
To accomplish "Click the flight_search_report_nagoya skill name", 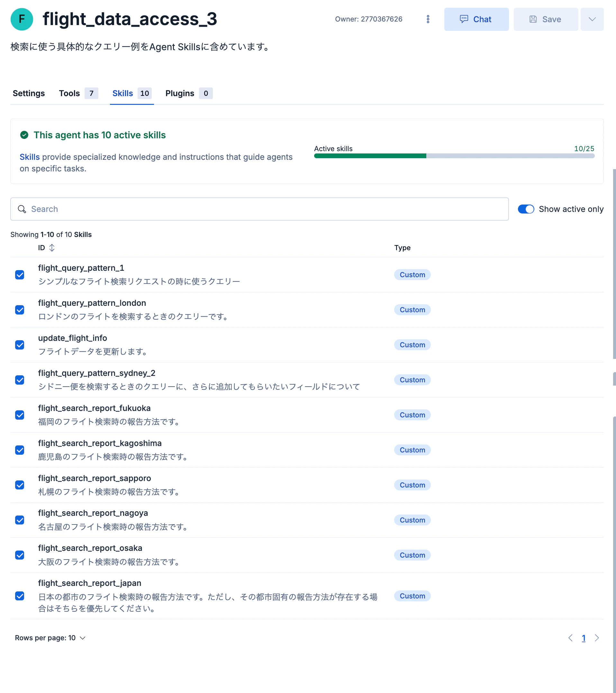I will click(x=93, y=513).
